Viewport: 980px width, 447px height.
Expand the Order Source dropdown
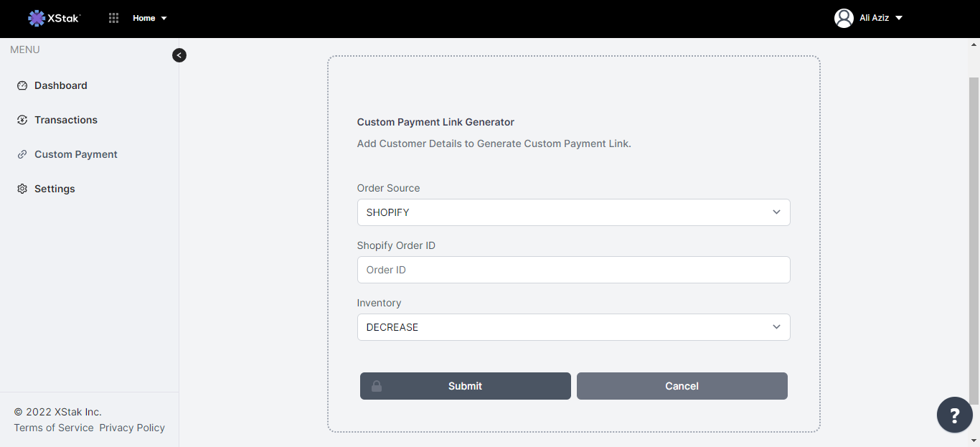573,212
